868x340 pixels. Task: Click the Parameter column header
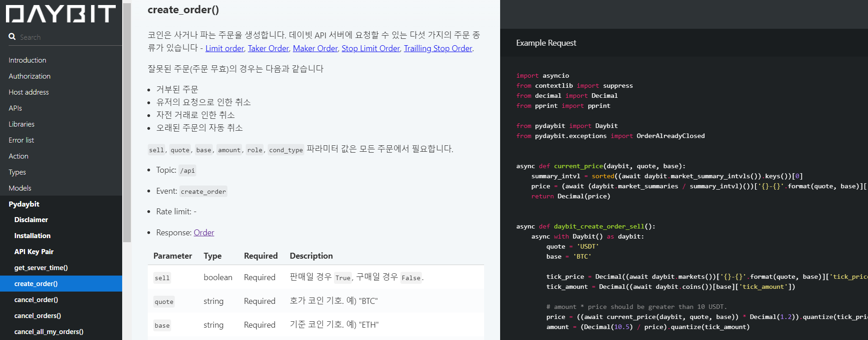173,256
